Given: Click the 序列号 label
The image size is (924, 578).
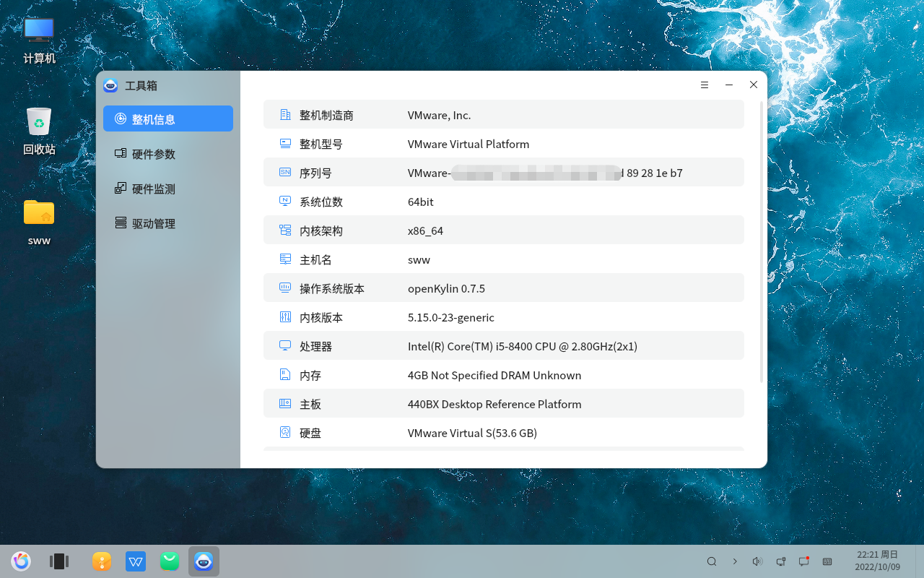Looking at the screenshot, I should click(x=315, y=173).
